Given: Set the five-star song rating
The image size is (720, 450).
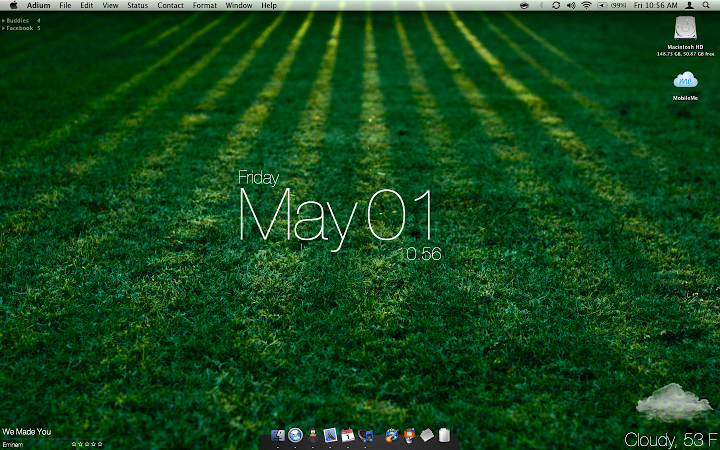Looking at the screenshot, I should click(87, 444).
